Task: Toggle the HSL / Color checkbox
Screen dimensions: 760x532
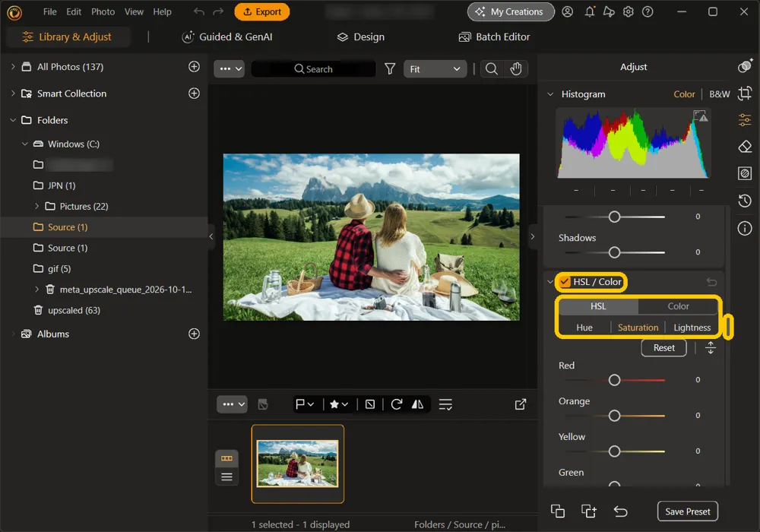Action: pyautogui.click(x=565, y=281)
